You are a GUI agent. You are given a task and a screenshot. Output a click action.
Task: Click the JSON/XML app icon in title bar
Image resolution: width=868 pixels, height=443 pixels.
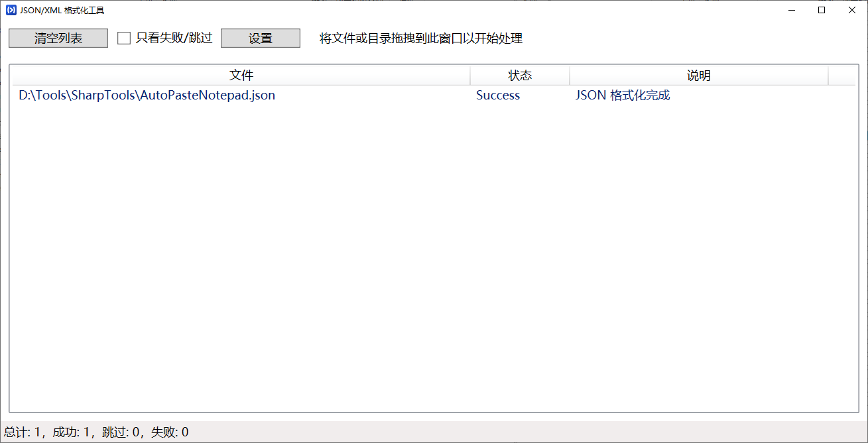[x=11, y=10]
